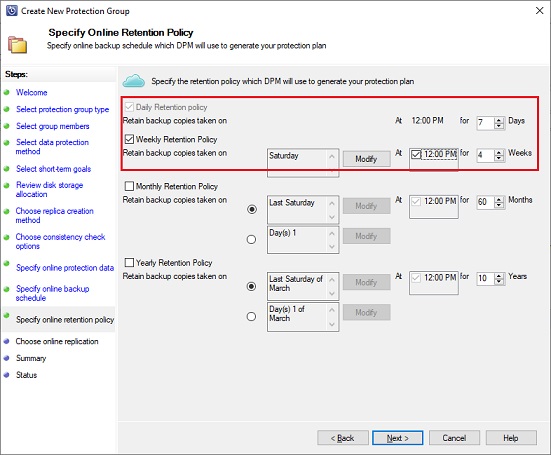Click the purple bullet beside Status step
Viewport: 551px width, 455px height.
coord(6,375)
